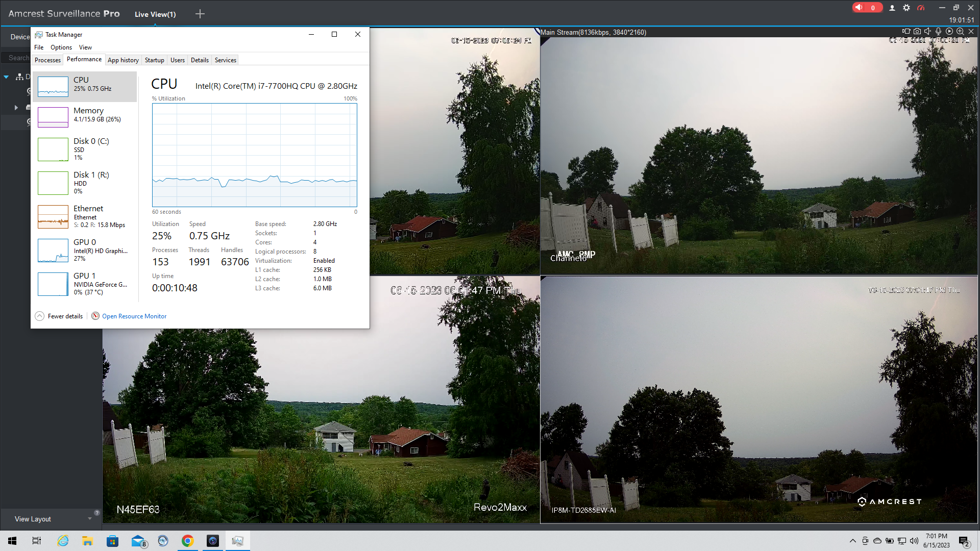Switch to the Live View(1) tab
This screenshot has width=980, height=551.
click(155, 14)
